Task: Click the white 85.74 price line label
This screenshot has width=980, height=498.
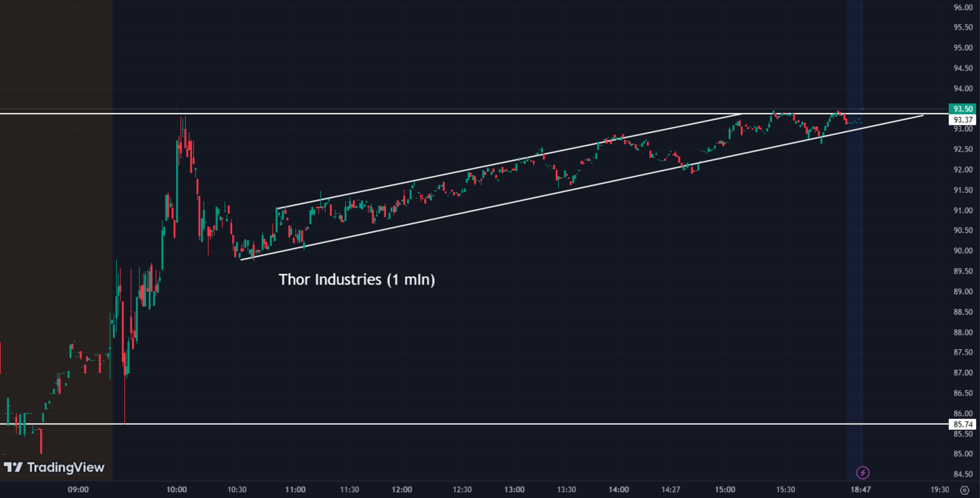Action: tap(963, 424)
